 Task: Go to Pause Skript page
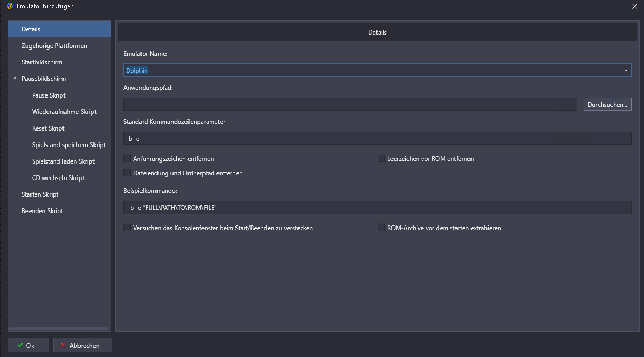[49, 95]
